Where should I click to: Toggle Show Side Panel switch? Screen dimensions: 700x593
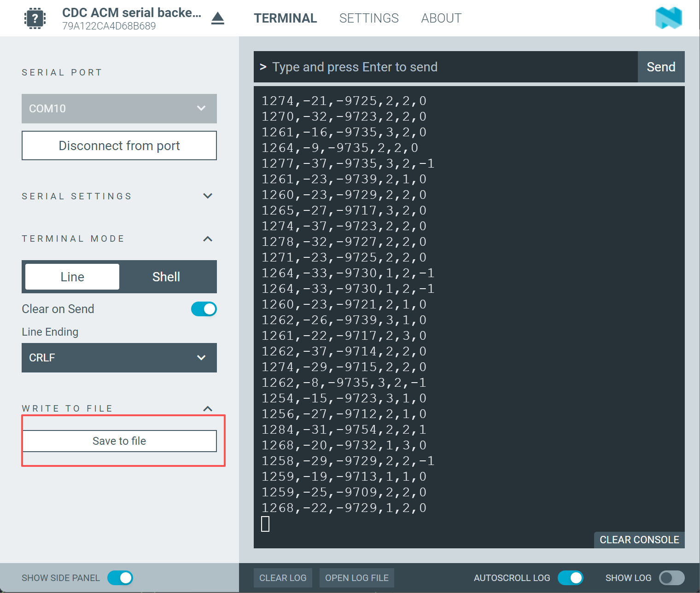click(x=120, y=578)
